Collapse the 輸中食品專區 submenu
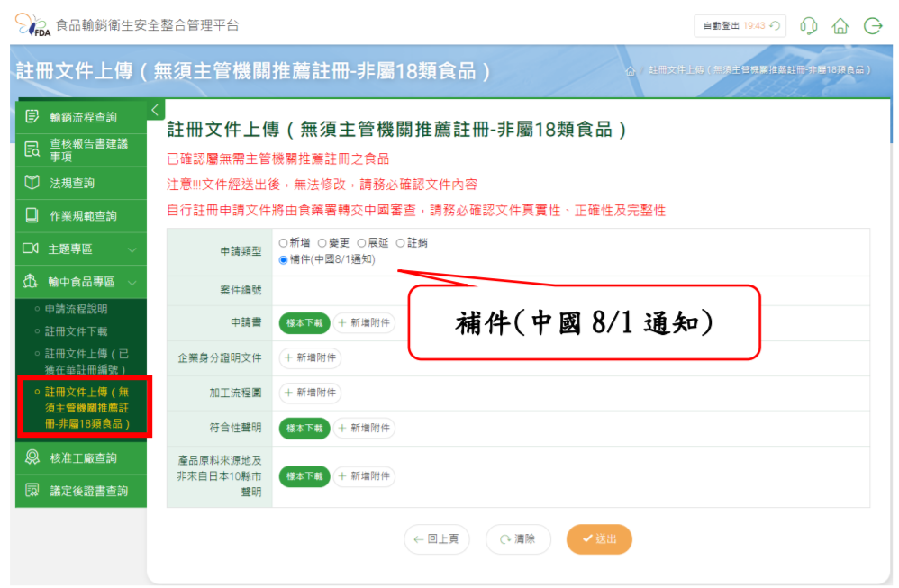The width and height of the screenshot is (899, 588). pos(81,281)
